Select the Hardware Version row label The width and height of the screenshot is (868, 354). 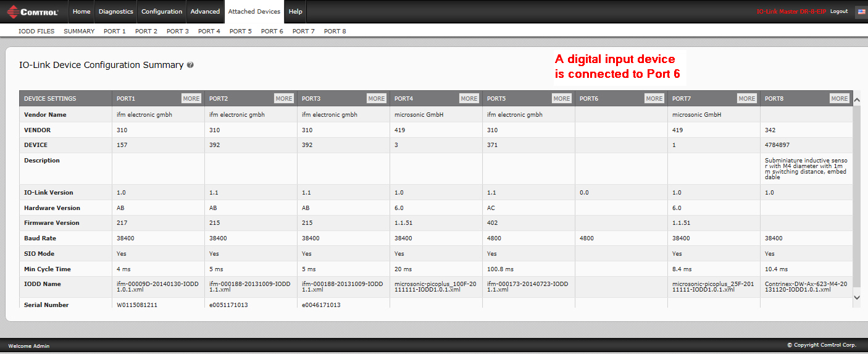pos(52,208)
